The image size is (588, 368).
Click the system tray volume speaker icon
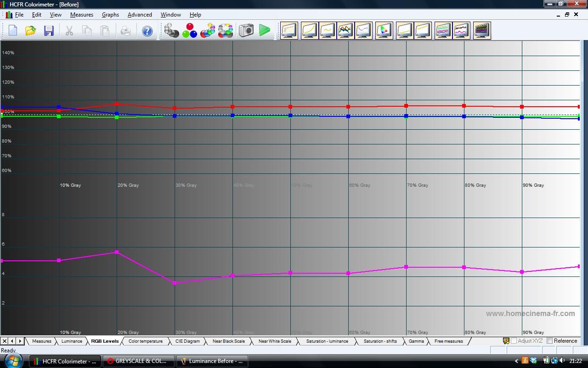(562, 361)
